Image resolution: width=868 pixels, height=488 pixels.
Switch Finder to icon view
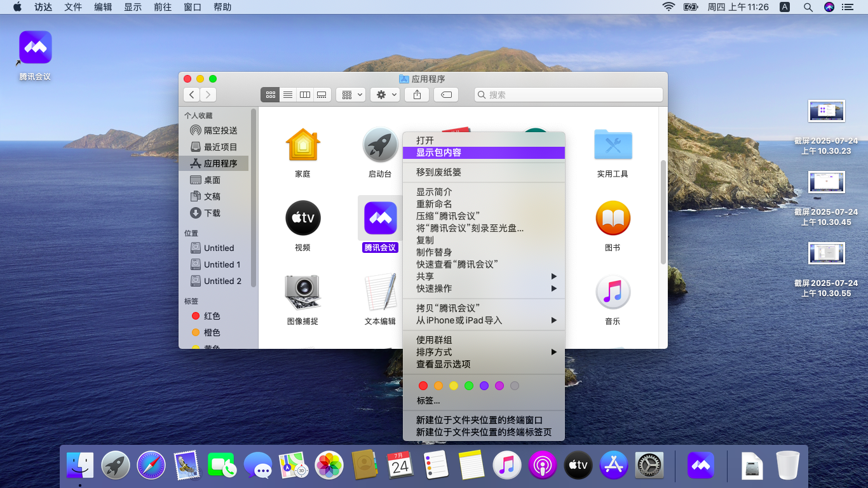click(270, 95)
